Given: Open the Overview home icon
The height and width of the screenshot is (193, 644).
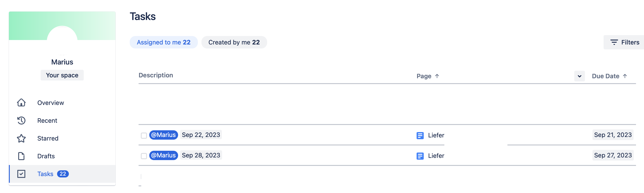Looking at the screenshot, I should [21, 103].
